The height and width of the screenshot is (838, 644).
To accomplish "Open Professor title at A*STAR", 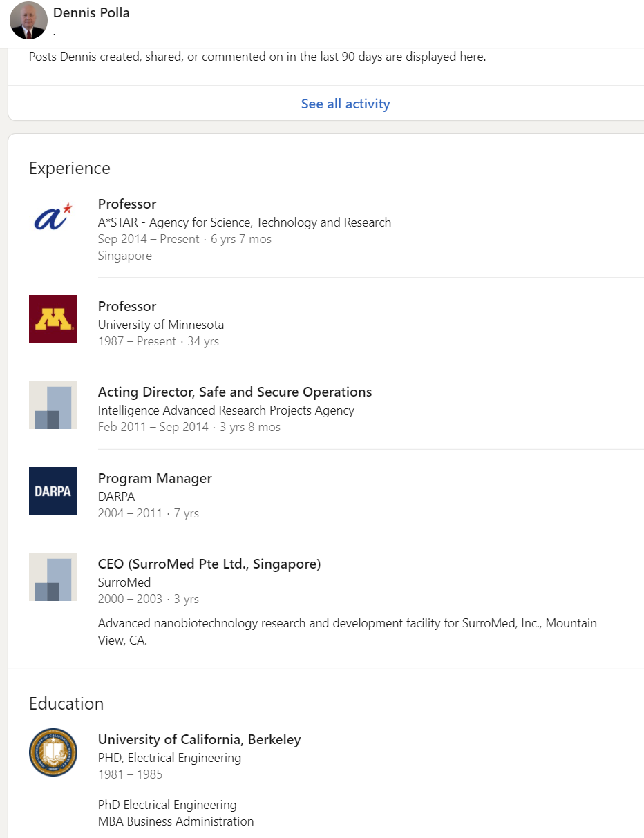I will point(127,204).
